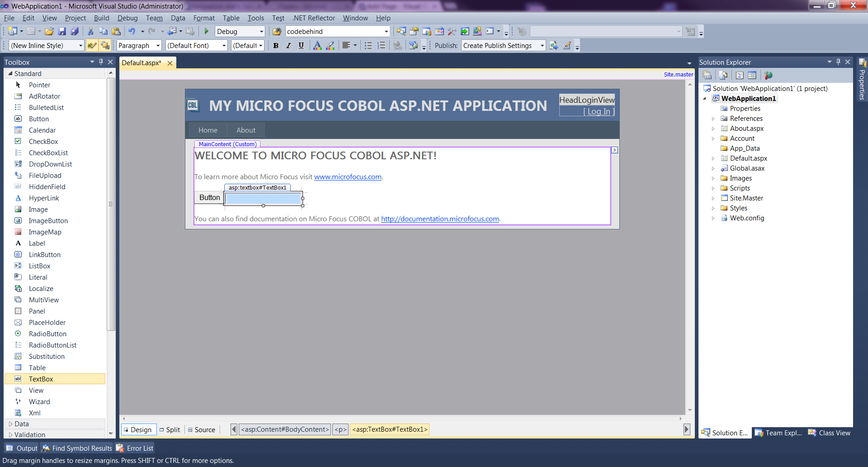This screenshot has height=467, width=868.
Task: Click the www.microfocus.com hyperlink on the page
Action: point(348,177)
